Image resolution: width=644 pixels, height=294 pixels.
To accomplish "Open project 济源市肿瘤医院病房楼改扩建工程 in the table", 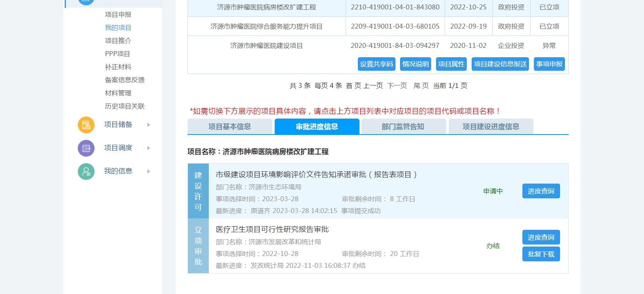I will pyautogui.click(x=267, y=7).
